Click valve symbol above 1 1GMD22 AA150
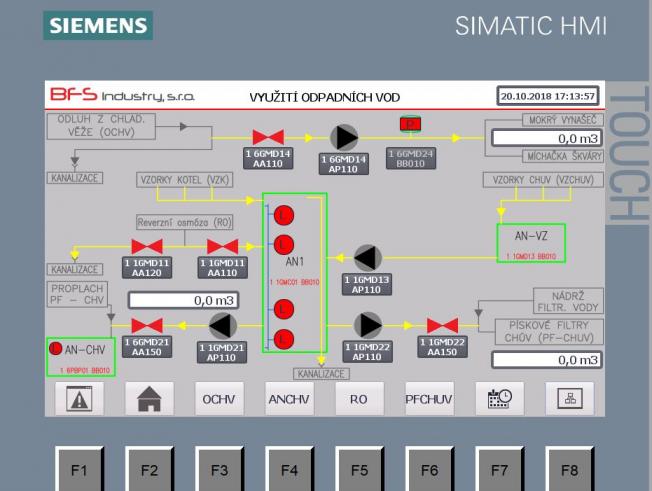Screen dimensions: 652x491 [442, 326]
